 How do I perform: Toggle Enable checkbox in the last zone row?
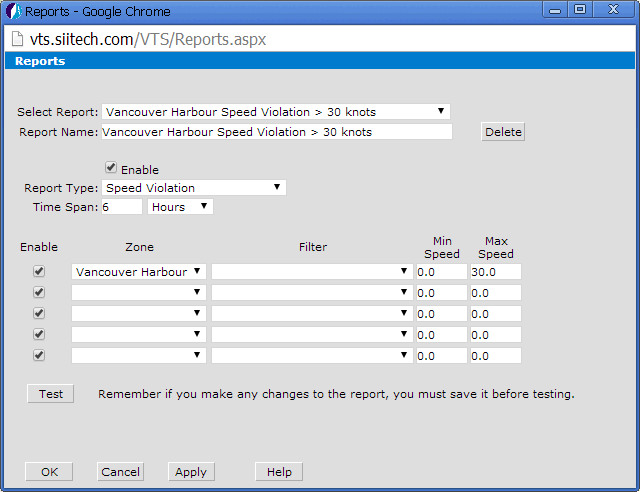click(39, 355)
